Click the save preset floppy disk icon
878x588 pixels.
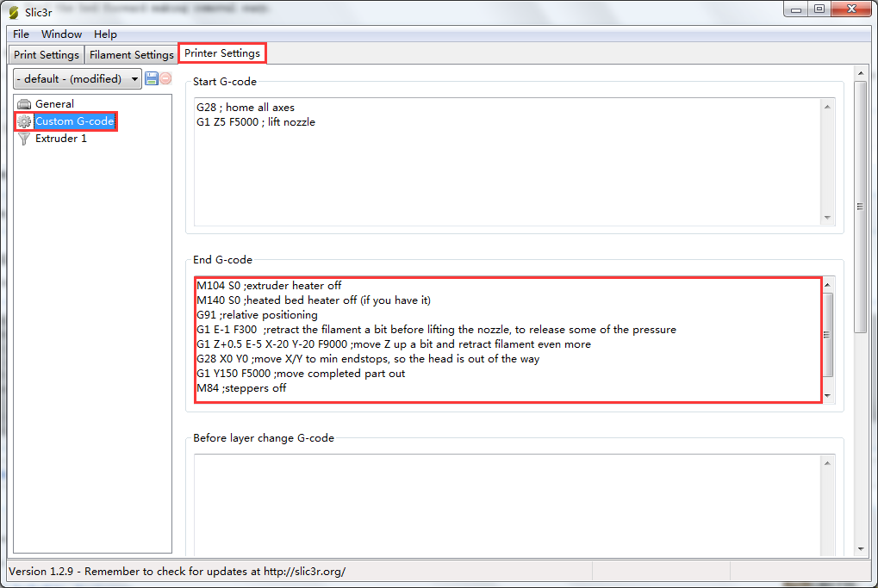pyautogui.click(x=151, y=78)
